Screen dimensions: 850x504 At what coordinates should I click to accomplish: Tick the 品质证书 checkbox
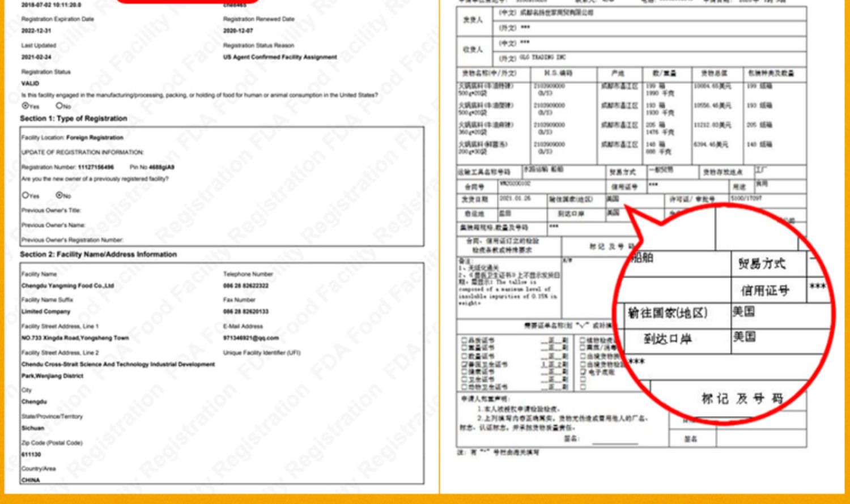(464, 341)
